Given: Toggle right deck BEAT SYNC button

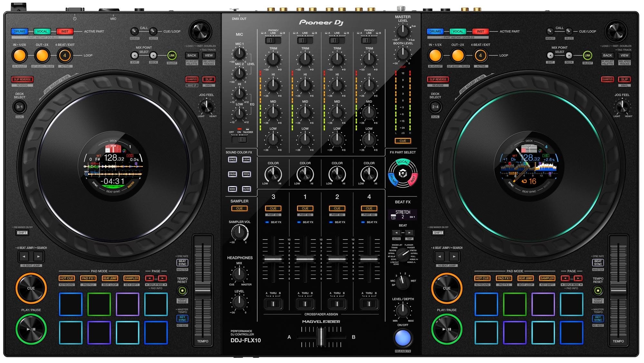Looking at the screenshot, I should [598, 263].
